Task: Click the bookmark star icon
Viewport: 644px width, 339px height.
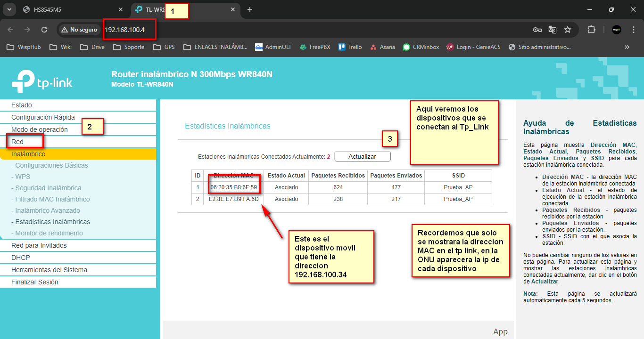Action: [568, 30]
